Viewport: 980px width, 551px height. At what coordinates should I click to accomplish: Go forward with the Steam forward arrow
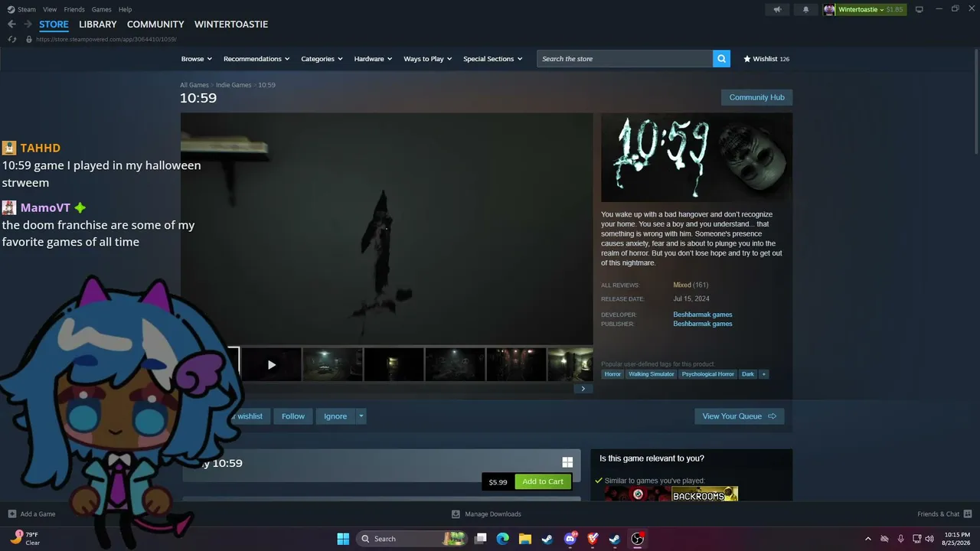(x=28, y=24)
